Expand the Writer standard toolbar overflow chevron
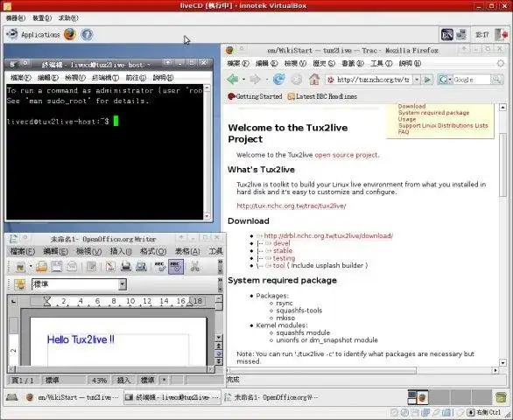The height and width of the screenshot is (420, 513). coord(221,262)
